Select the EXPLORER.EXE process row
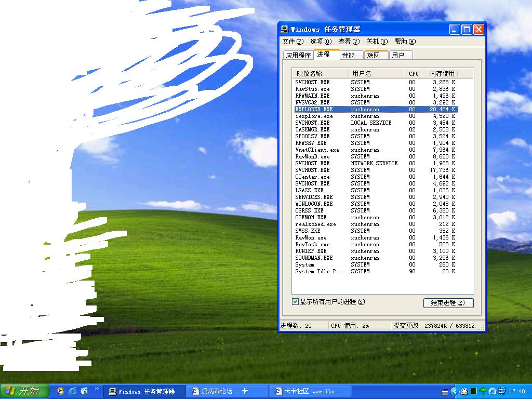Screen dimensions: 532x399 point(376,109)
